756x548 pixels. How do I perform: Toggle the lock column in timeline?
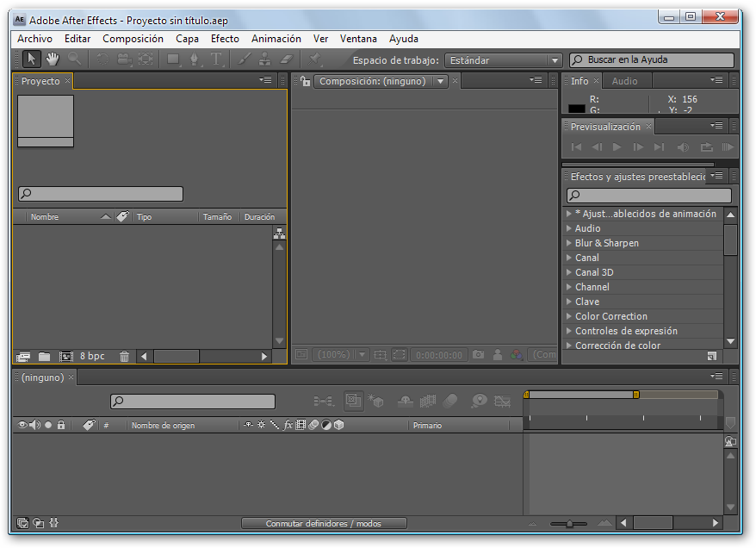click(61, 425)
